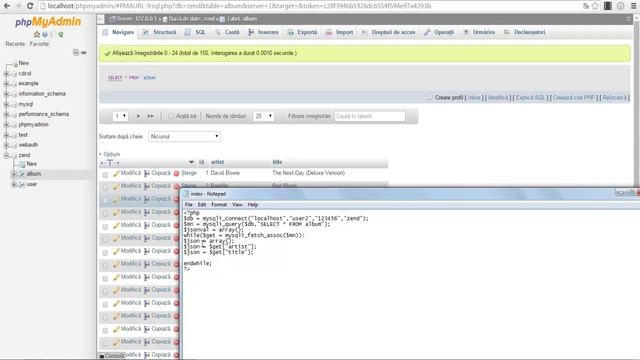
Task: Collapse all tree nodes icon in sidebar
Action: pyautogui.click(x=76, y=52)
